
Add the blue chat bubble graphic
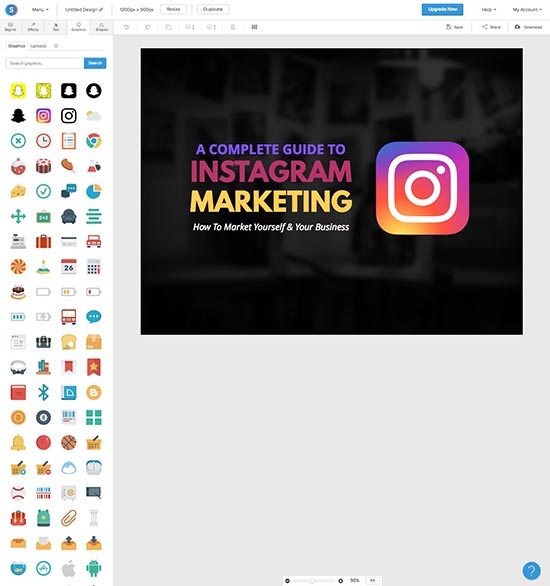coord(94,317)
